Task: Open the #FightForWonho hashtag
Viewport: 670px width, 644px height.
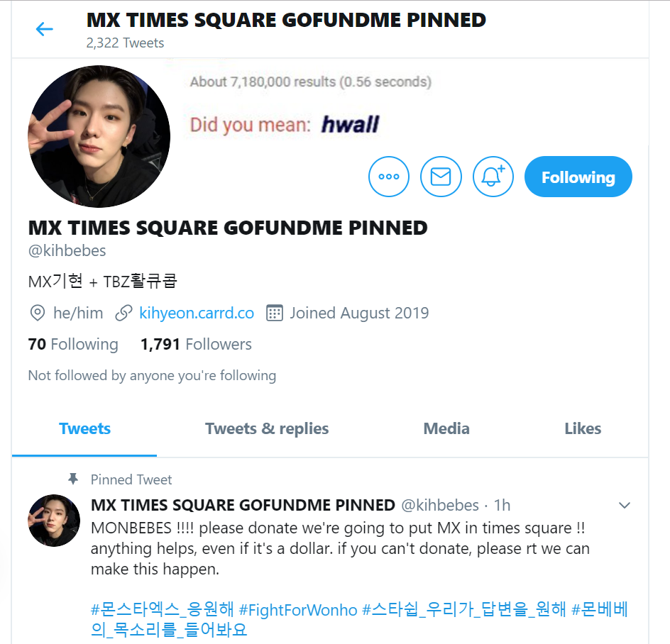Action: point(298,609)
